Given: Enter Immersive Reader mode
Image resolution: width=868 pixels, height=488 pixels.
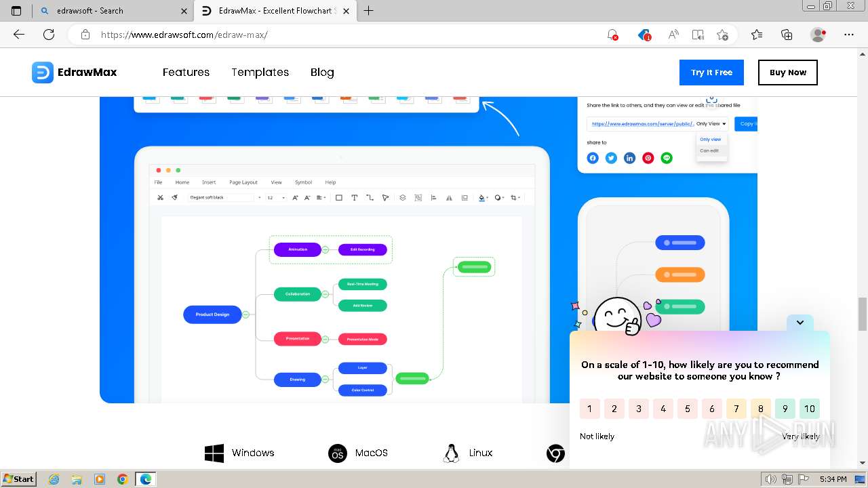Looking at the screenshot, I should tap(698, 35).
